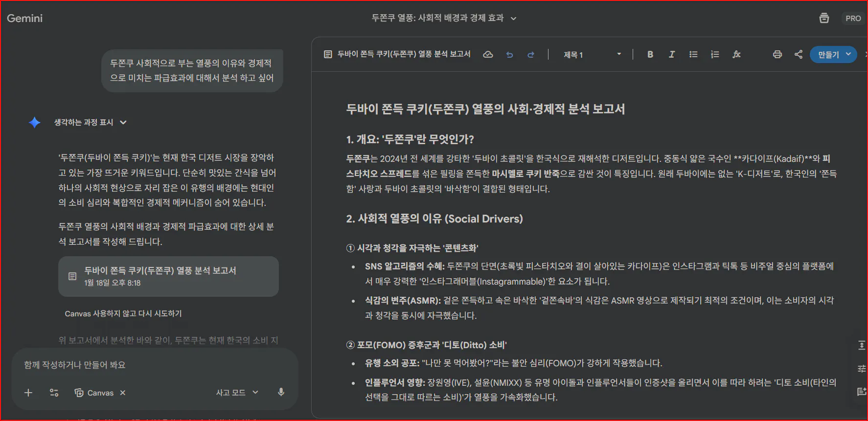
Task: Activate the microphone voice input
Action: [x=281, y=392]
